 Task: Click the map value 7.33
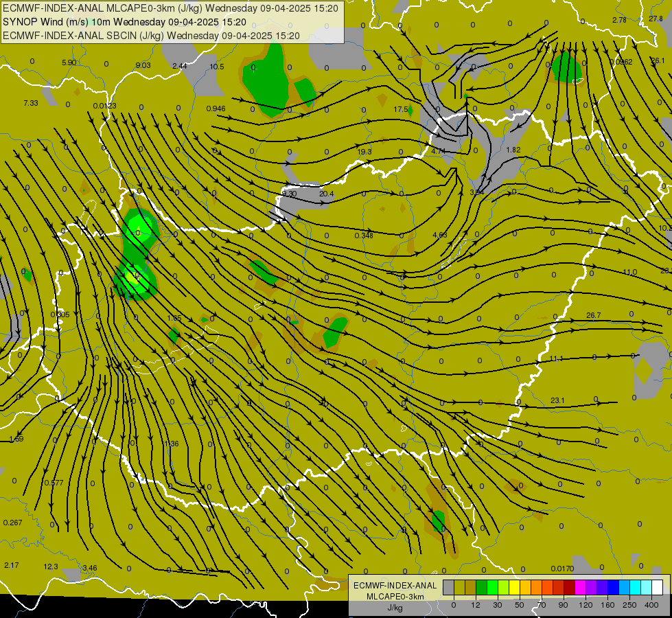click(31, 103)
